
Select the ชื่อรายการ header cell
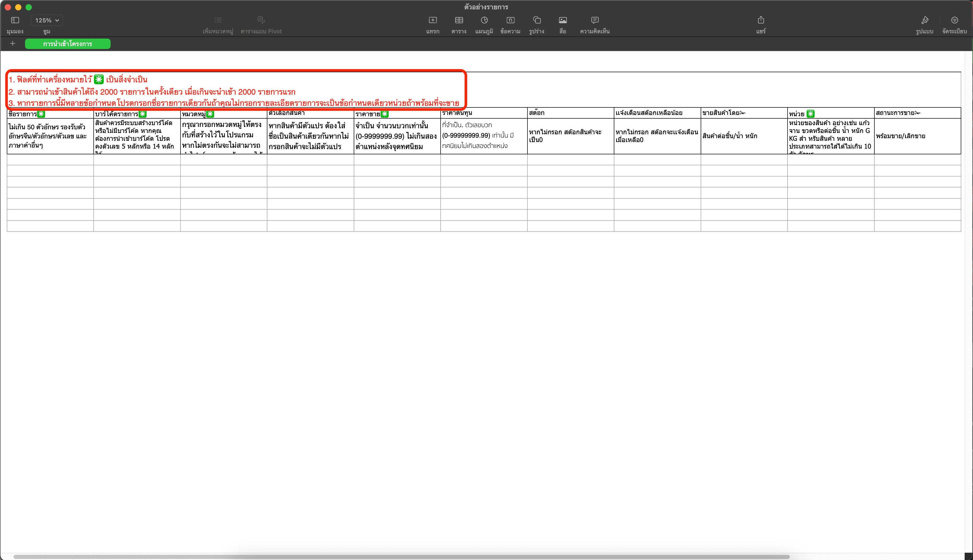tap(50, 113)
